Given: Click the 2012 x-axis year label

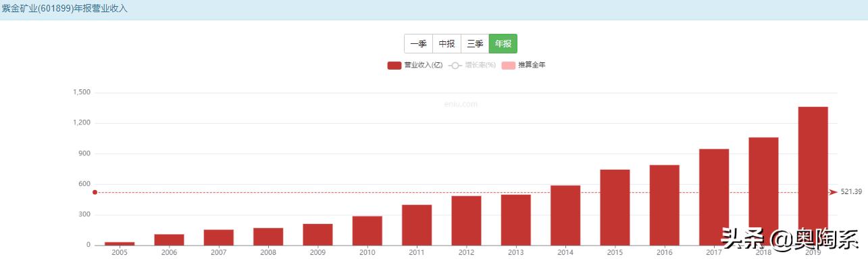Looking at the screenshot, I should tap(466, 252).
